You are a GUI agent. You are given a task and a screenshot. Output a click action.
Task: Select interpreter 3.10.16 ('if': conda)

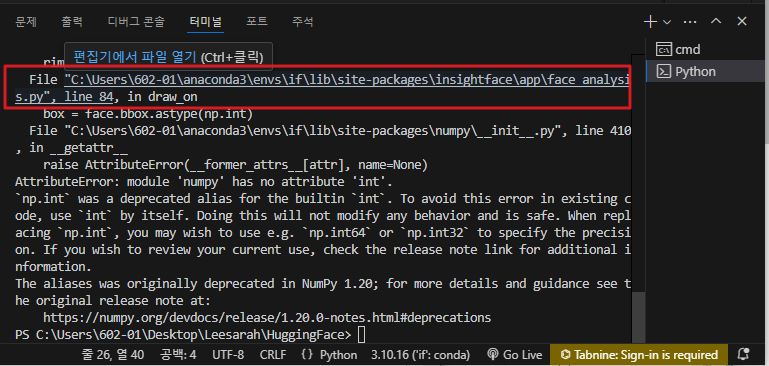(x=421, y=355)
